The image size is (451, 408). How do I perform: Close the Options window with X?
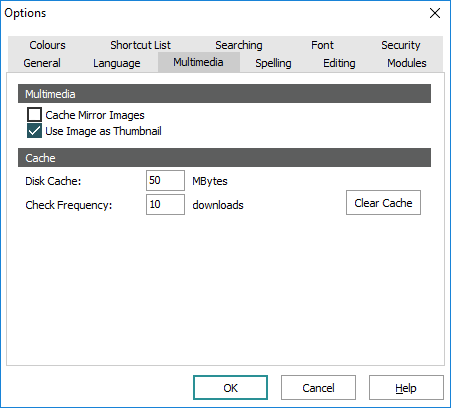click(435, 13)
